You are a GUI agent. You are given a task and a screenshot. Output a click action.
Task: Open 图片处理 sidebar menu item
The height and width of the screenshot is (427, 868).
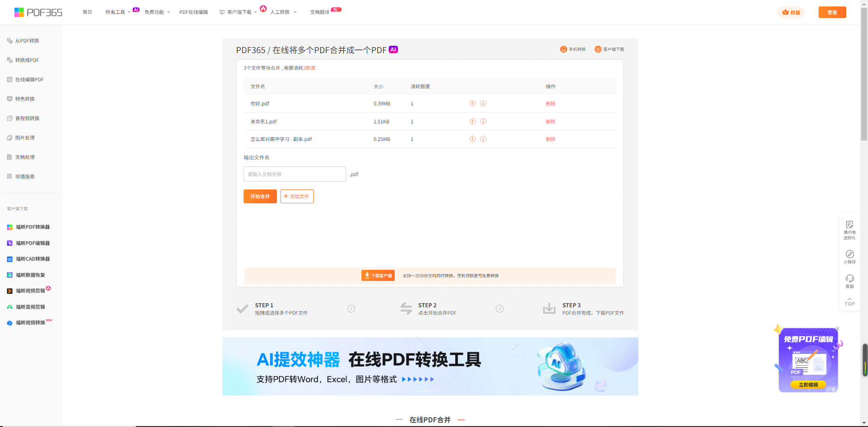[x=25, y=138]
